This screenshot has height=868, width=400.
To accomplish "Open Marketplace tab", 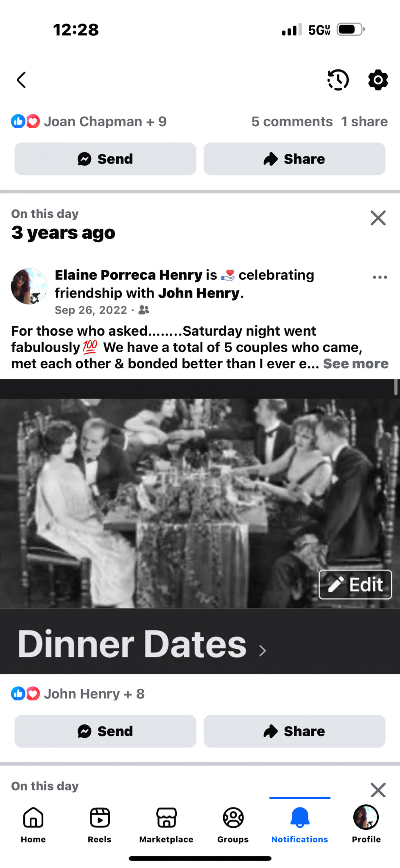I will pyautogui.click(x=166, y=824).
